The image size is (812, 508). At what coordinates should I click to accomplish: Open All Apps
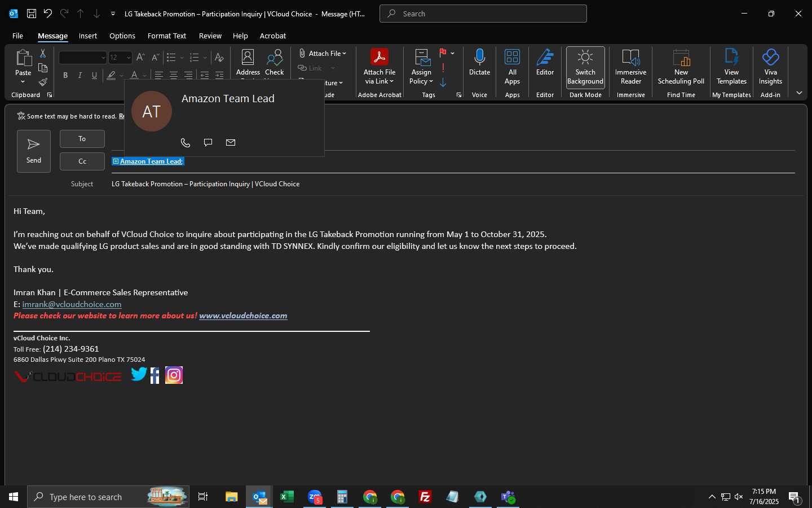(x=513, y=67)
